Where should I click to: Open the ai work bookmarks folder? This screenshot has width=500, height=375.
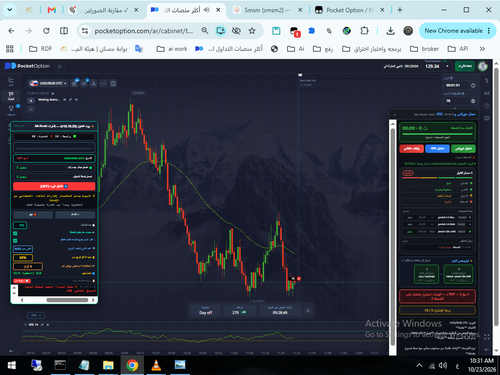coord(172,49)
